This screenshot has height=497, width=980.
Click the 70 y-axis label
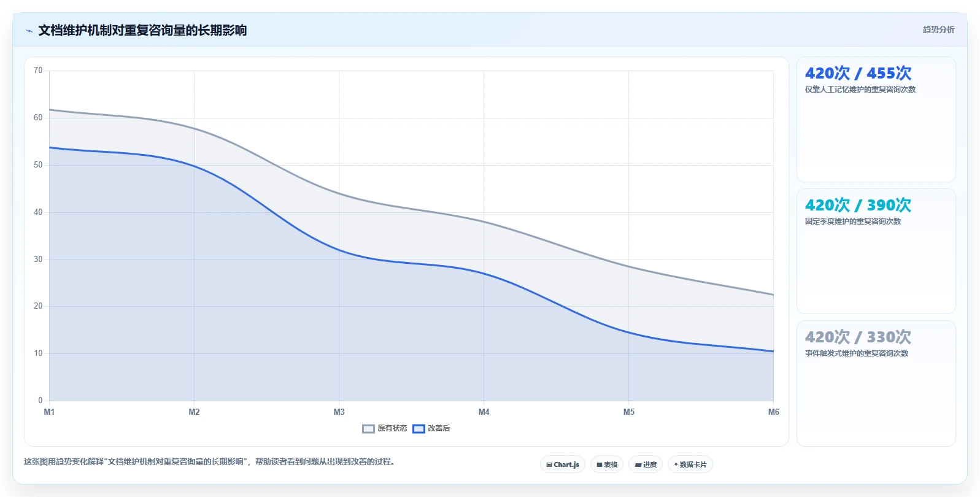[x=38, y=71]
